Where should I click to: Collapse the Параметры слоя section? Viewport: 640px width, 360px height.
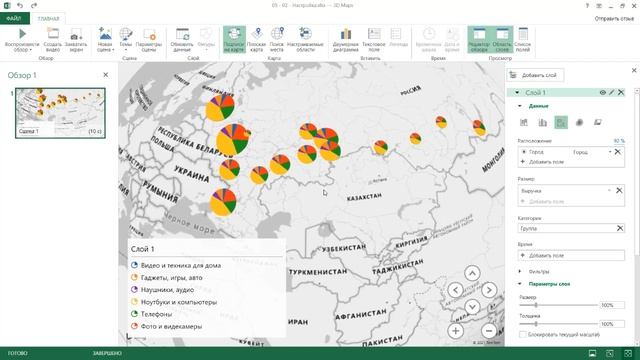coord(520,284)
